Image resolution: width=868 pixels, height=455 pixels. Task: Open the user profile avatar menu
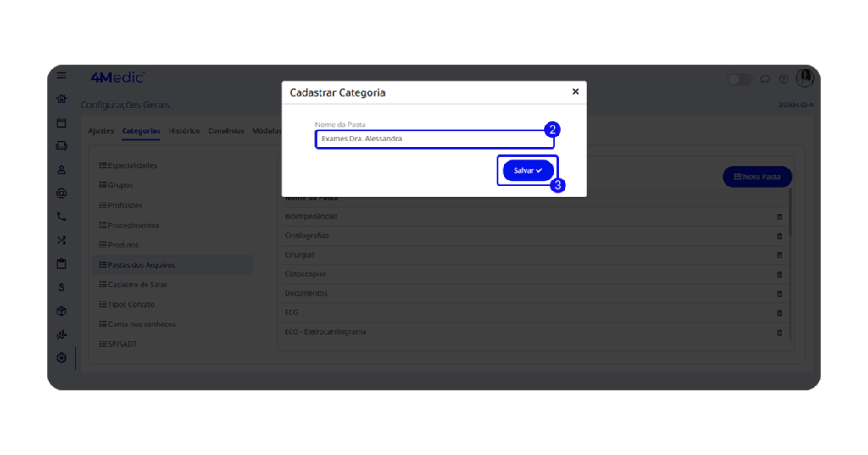point(804,78)
